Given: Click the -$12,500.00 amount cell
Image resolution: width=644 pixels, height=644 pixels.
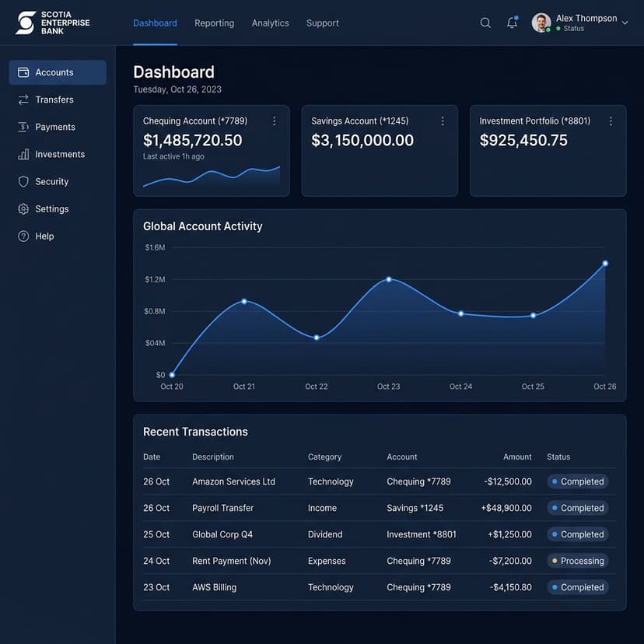Looking at the screenshot, I should (508, 481).
